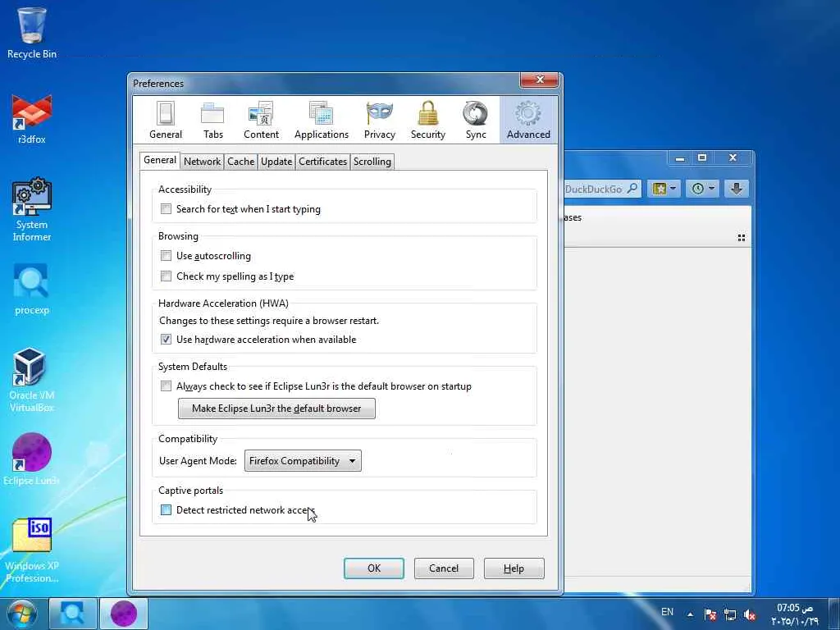Show hidden tray icons arrow
840x630 pixels.
pyautogui.click(x=690, y=615)
